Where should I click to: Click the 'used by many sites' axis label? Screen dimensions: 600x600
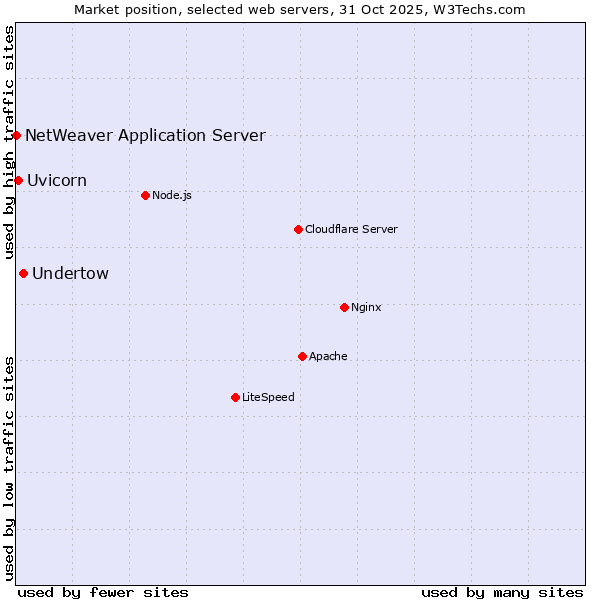[502, 592]
